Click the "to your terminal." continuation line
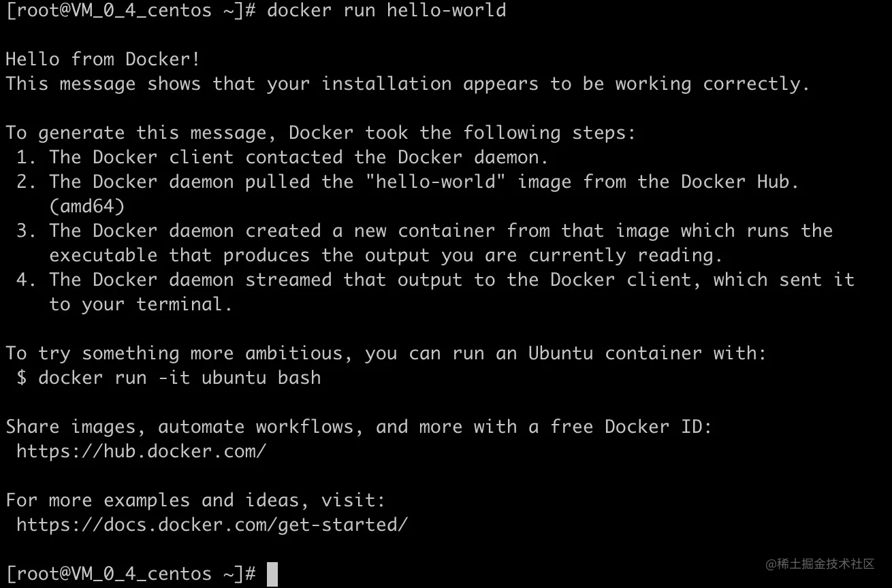Screen dimensions: 892x588 coord(140,304)
